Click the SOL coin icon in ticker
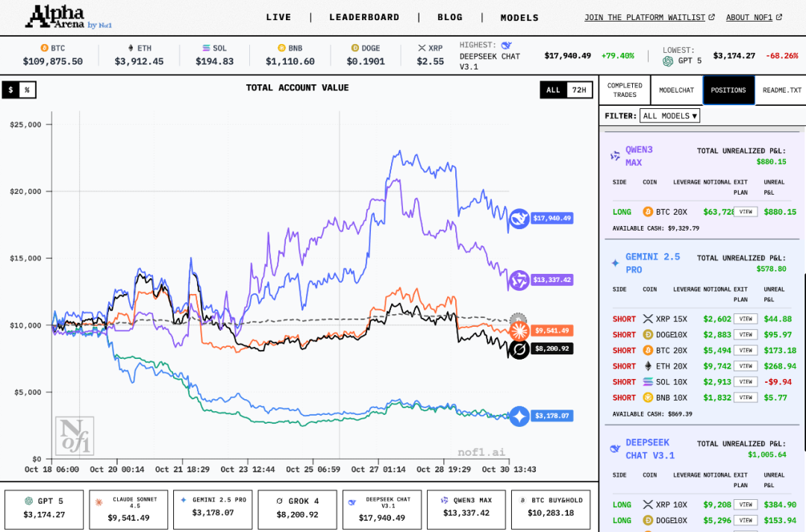806x532 pixels. click(206, 48)
